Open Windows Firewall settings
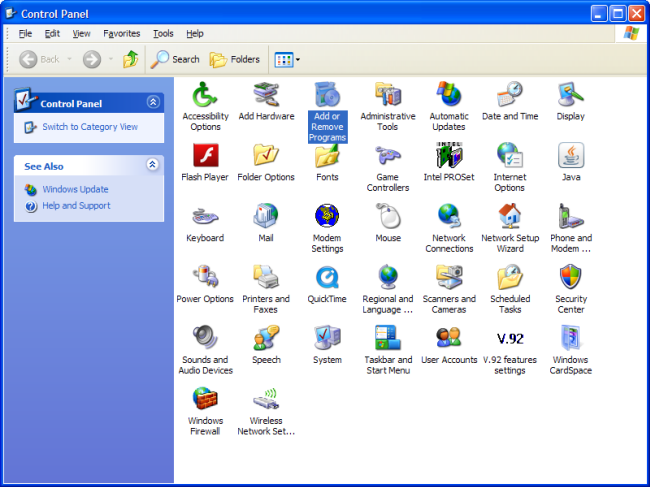 click(x=205, y=411)
